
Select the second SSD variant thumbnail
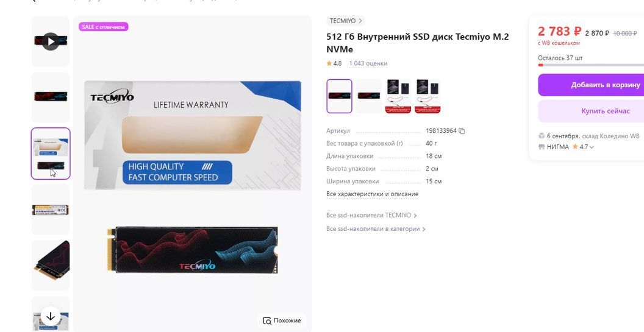point(368,96)
